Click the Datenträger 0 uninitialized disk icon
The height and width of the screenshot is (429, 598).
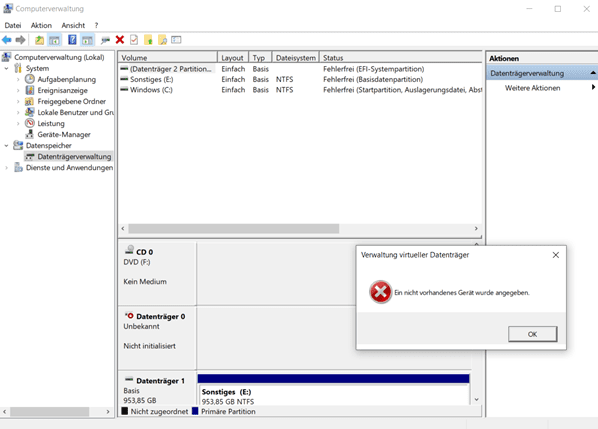[x=129, y=316]
